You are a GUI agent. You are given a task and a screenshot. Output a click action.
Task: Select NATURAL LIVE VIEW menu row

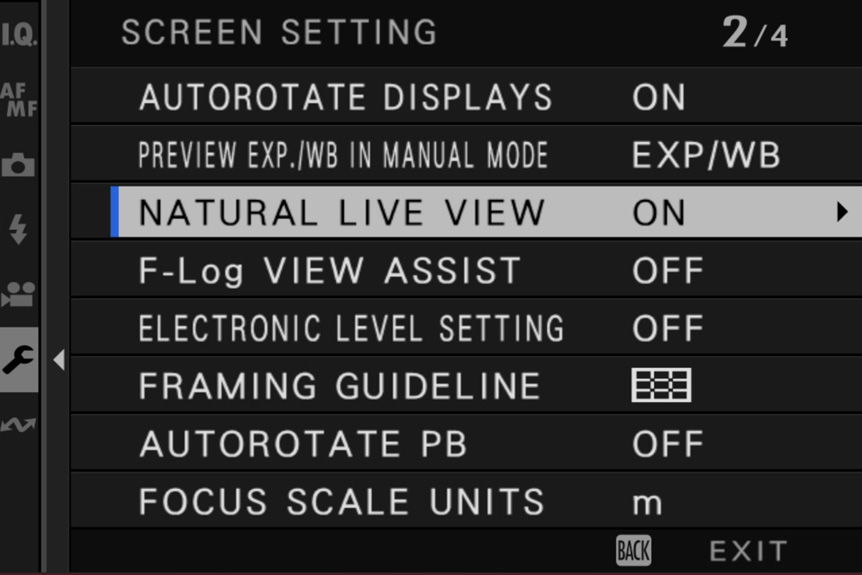(x=486, y=212)
